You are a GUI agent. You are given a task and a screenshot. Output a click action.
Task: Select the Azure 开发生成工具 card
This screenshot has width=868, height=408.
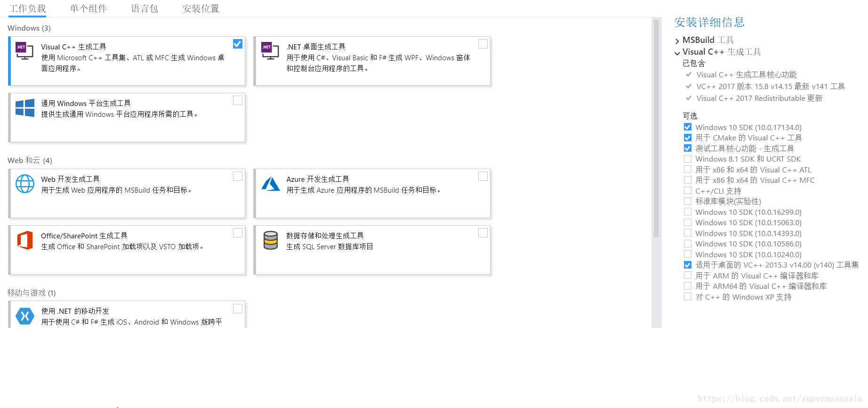[x=372, y=194]
